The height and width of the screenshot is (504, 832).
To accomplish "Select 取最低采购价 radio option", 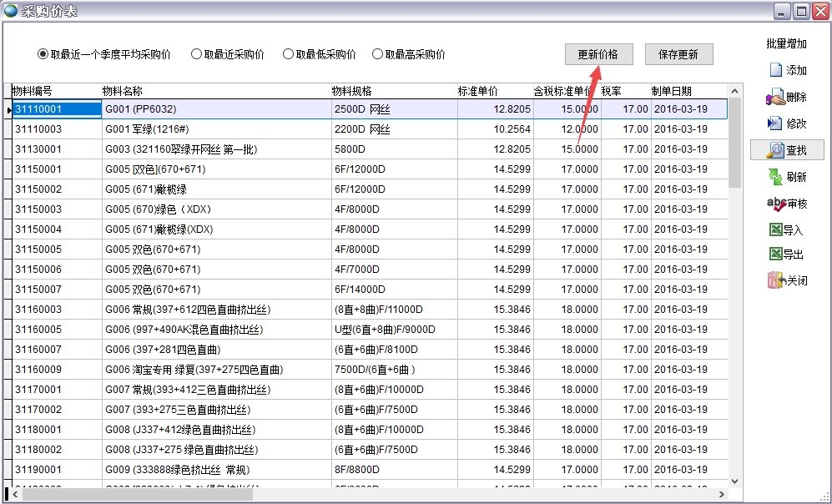I will [x=286, y=53].
